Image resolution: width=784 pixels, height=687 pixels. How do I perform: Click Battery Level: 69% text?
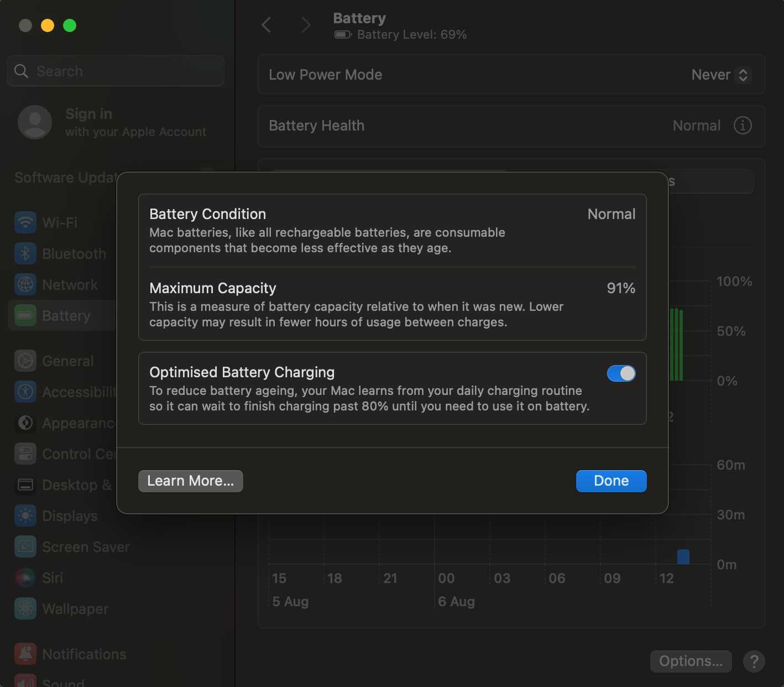[412, 35]
